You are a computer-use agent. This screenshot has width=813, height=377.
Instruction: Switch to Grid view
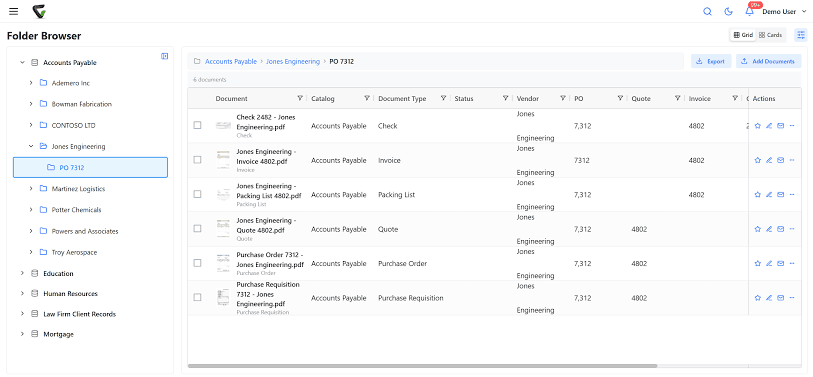(x=743, y=35)
